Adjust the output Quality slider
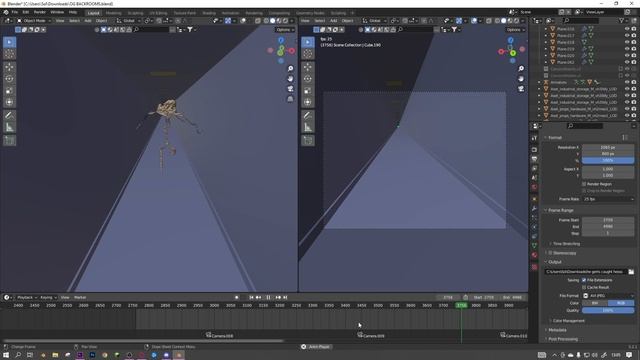This screenshot has width=640, height=360. [x=608, y=311]
